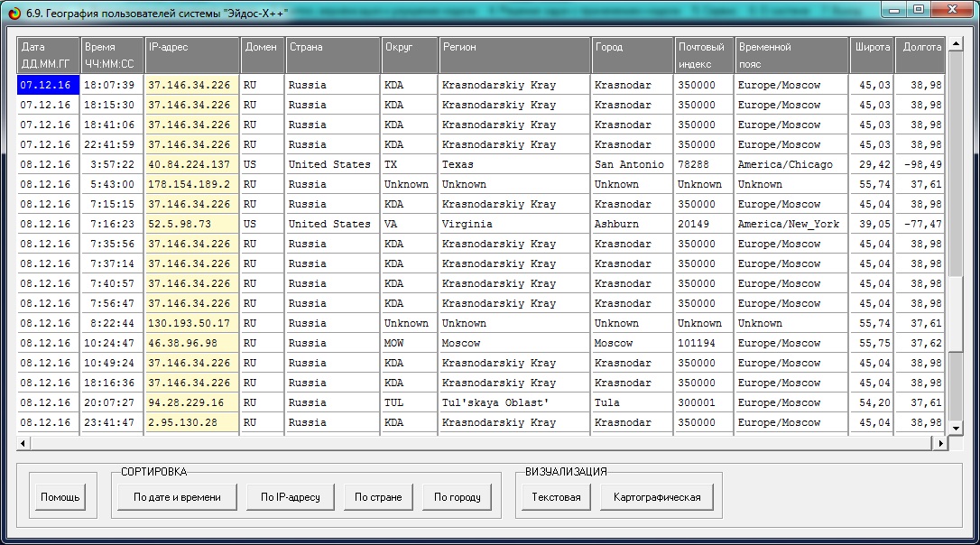This screenshot has height=545, width=980.
Task: Select the Город column header
Action: [633, 55]
